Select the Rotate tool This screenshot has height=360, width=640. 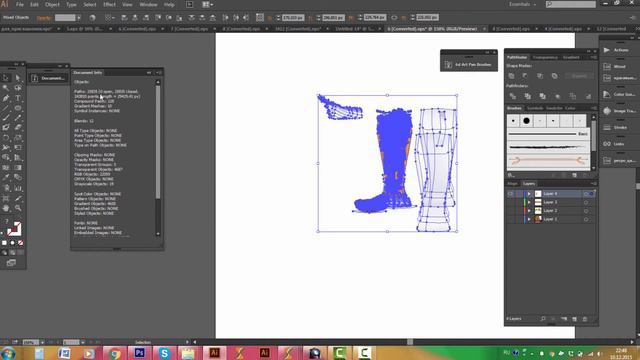6,138
